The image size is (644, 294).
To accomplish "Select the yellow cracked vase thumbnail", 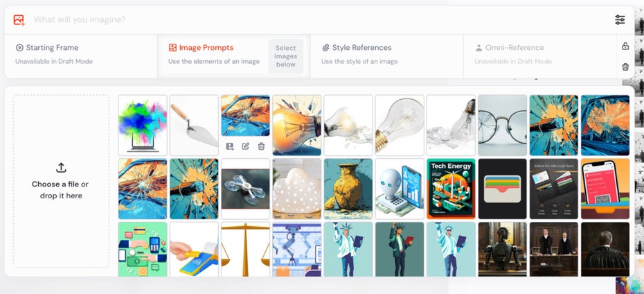I will click(348, 189).
